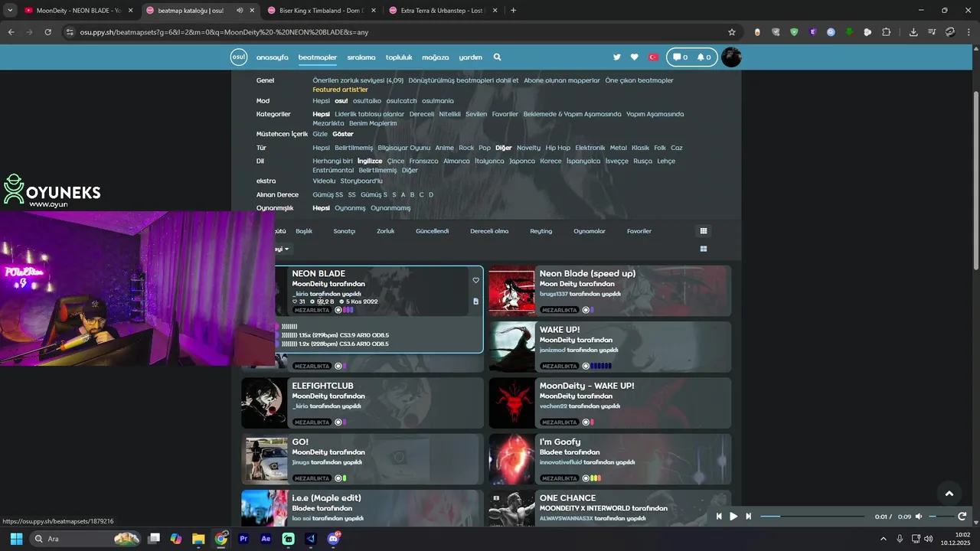The image size is (980, 551).
Task: Open the notifications bell icon
Action: click(x=704, y=57)
